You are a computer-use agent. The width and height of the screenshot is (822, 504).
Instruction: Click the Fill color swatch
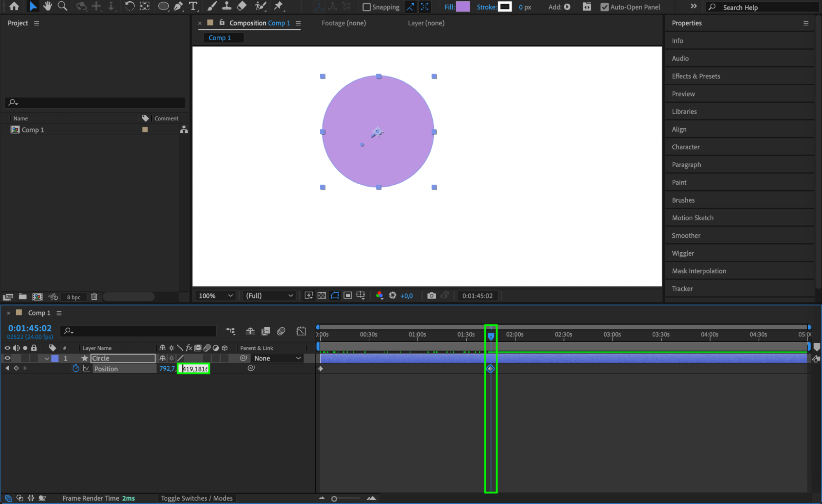pyautogui.click(x=463, y=7)
